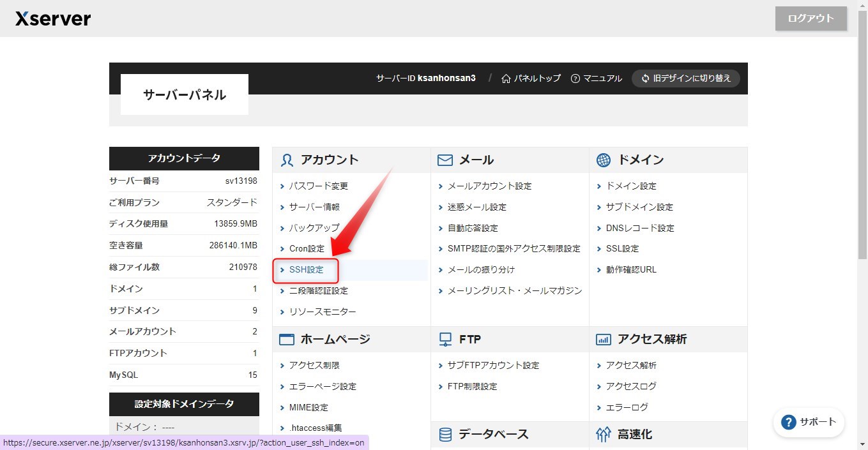Click the データベース stack icon
This screenshot has width=868, height=450.
click(446, 434)
